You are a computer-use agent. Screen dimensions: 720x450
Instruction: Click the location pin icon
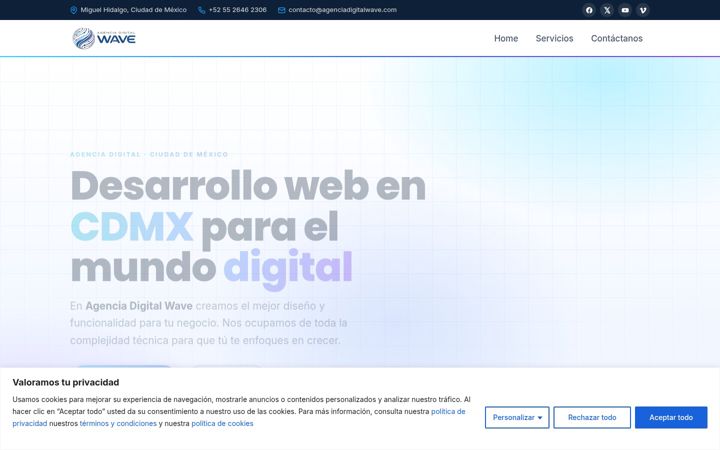click(73, 10)
